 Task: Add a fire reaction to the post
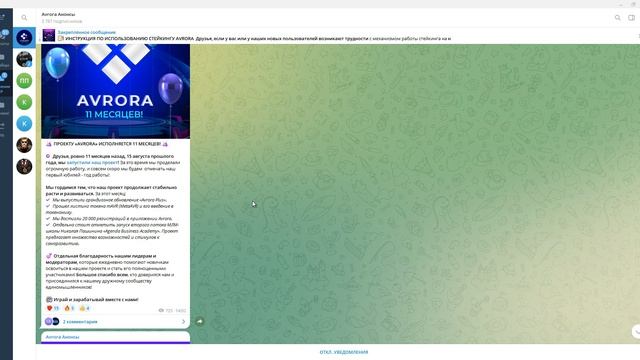69,308
